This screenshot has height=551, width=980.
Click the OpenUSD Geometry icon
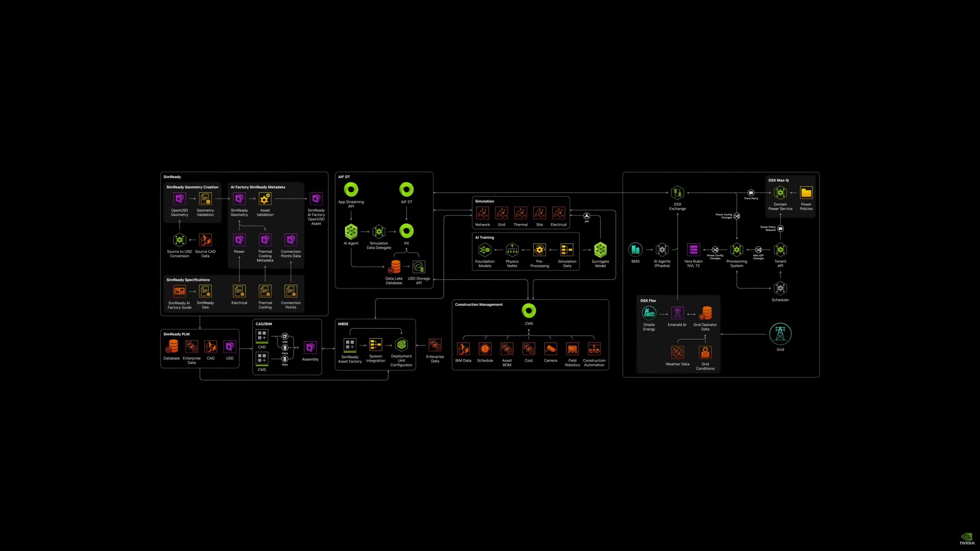coord(179,199)
